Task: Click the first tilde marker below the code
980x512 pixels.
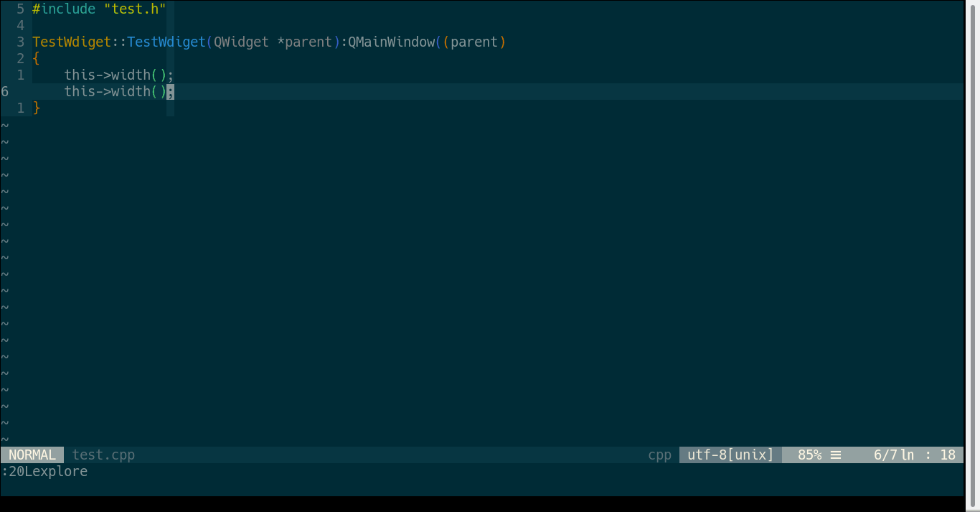Action: (5, 124)
